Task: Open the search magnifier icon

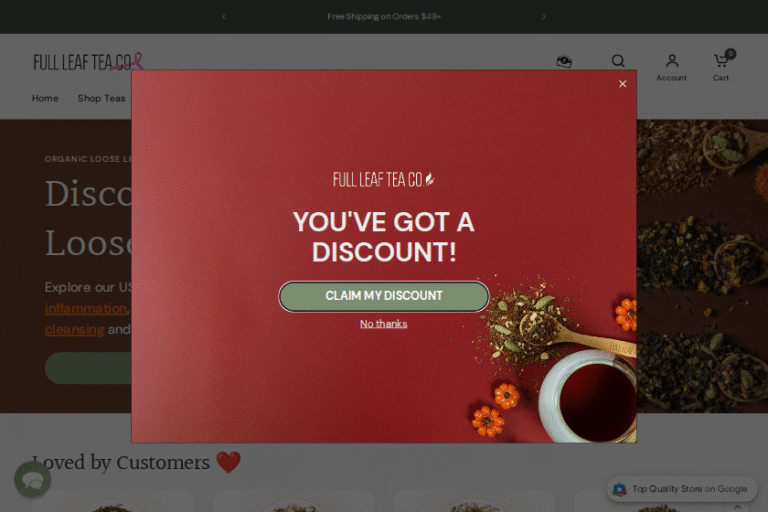Action: coord(618,61)
